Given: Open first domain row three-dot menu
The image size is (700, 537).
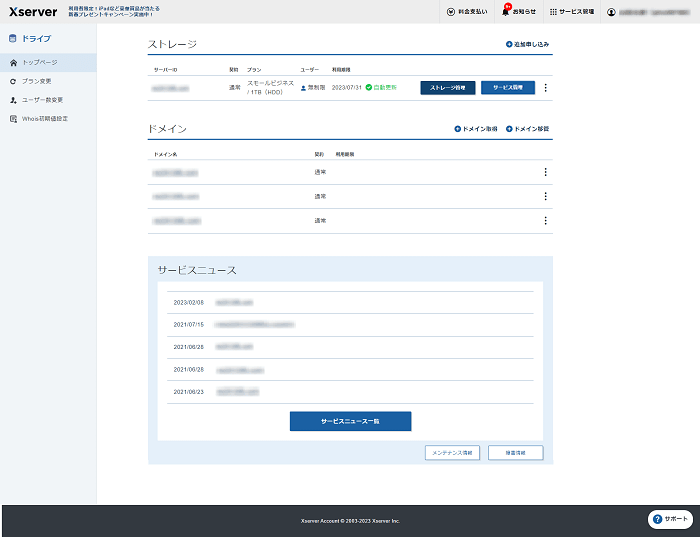Looking at the screenshot, I should [545, 172].
